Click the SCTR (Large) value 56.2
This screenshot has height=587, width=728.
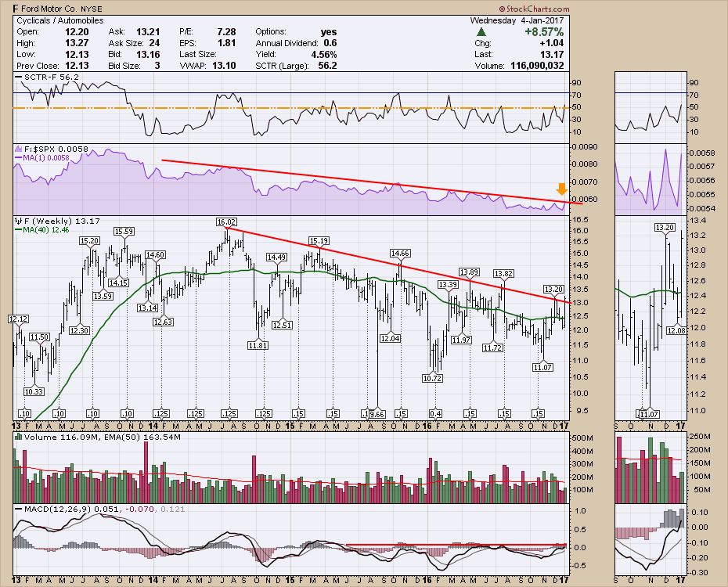(327, 66)
